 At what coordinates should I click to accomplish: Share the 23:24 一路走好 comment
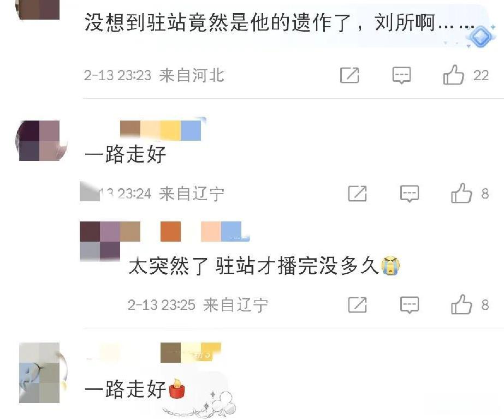coord(358,193)
